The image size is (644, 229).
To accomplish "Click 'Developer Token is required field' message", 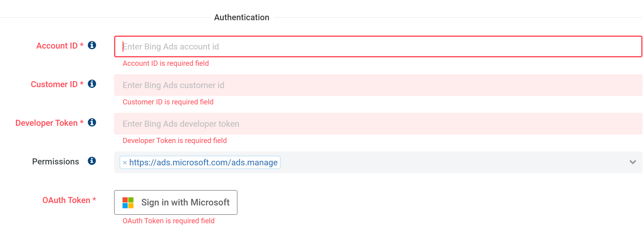I will tap(175, 141).
